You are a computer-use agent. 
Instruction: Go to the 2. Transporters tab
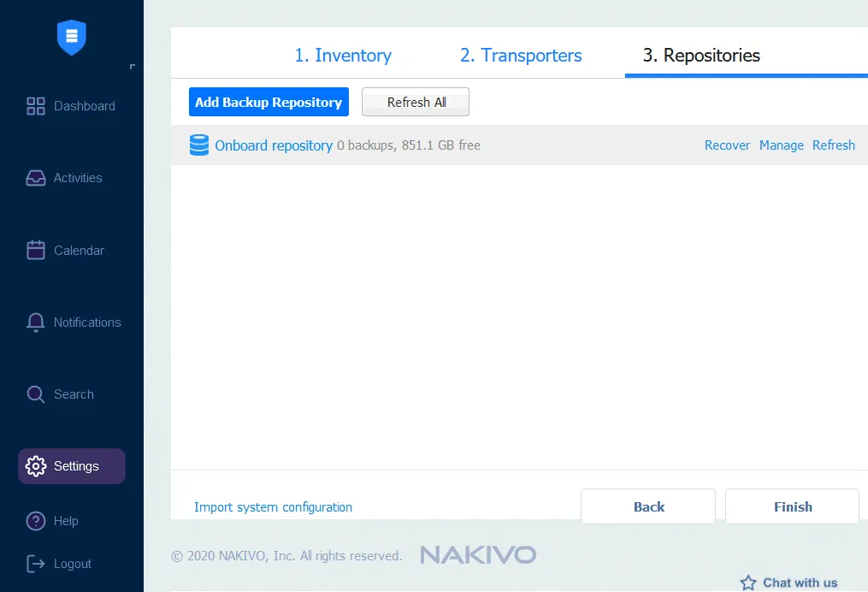click(x=521, y=56)
